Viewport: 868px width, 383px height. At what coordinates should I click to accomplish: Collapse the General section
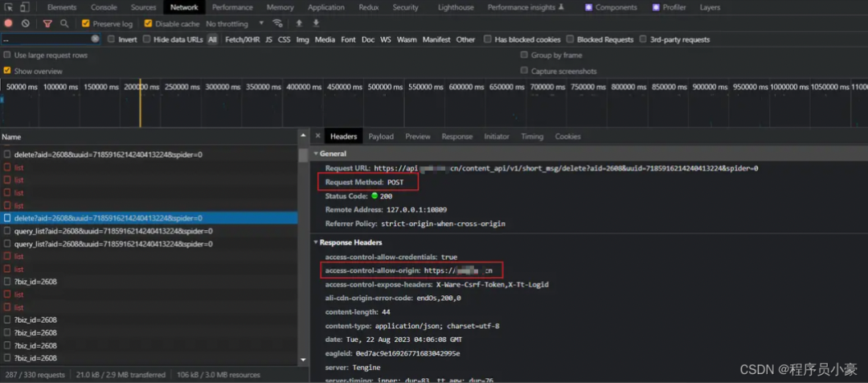click(316, 154)
